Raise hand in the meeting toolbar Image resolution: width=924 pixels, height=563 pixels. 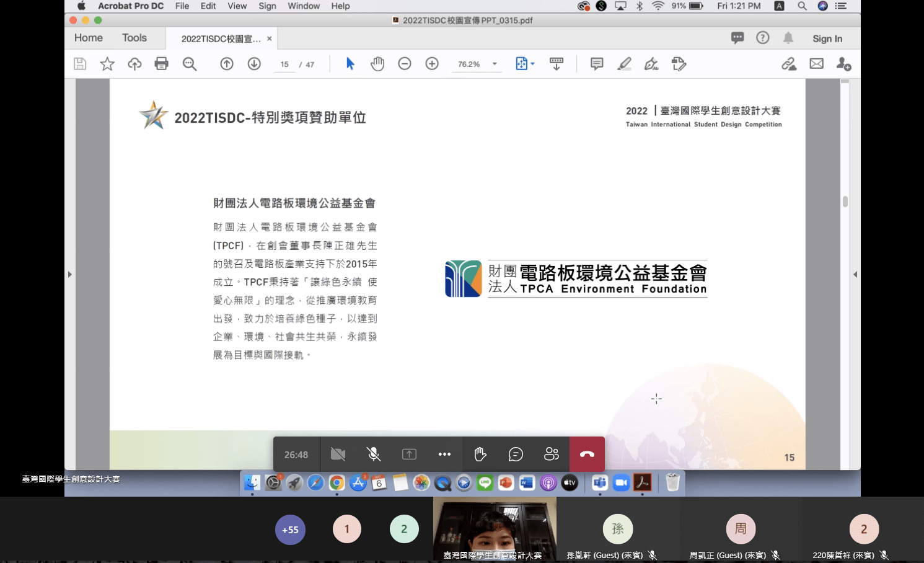480,454
